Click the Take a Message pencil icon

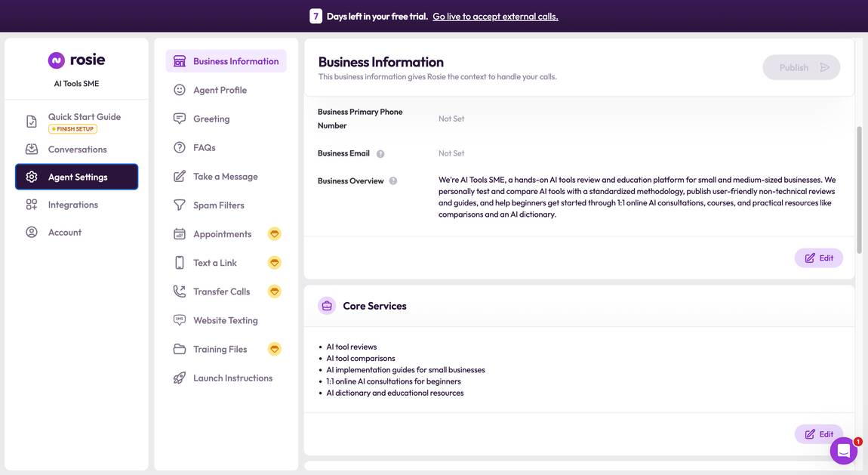(x=180, y=176)
